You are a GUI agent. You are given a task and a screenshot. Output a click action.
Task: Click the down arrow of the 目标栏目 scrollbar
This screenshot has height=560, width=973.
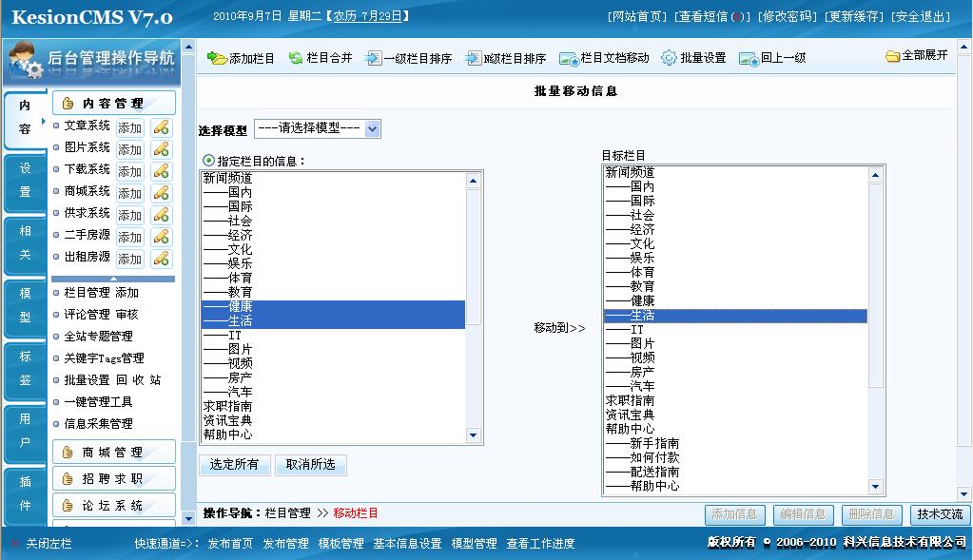click(875, 487)
